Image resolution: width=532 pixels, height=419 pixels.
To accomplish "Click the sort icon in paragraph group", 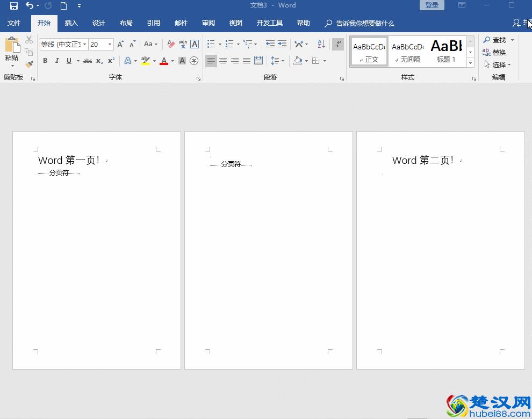I will click(x=321, y=44).
